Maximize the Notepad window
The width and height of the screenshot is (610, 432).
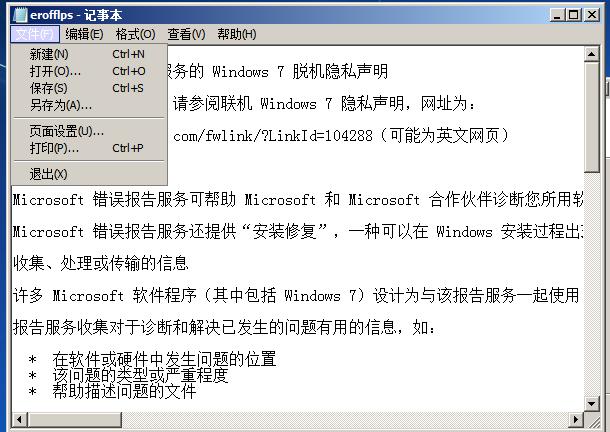pyautogui.click(x=574, y=15)
